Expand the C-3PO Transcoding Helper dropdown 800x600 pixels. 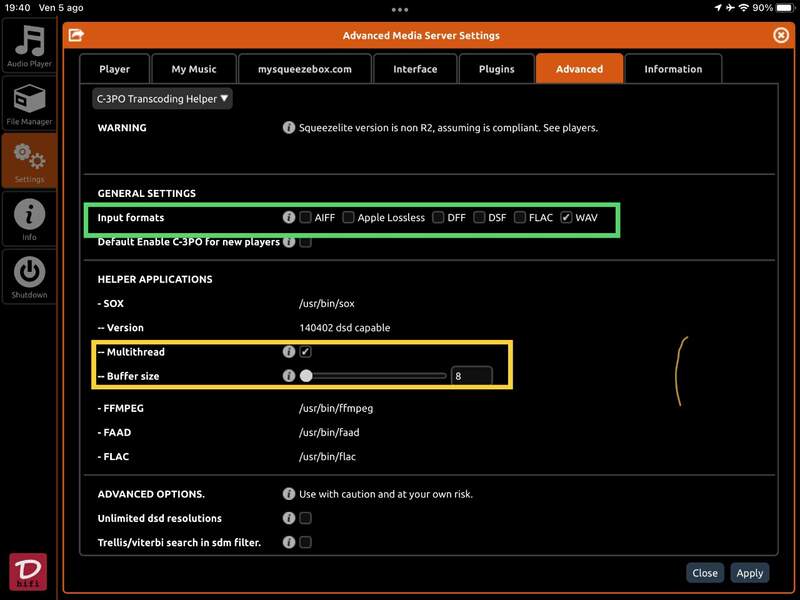pos(162,99)
